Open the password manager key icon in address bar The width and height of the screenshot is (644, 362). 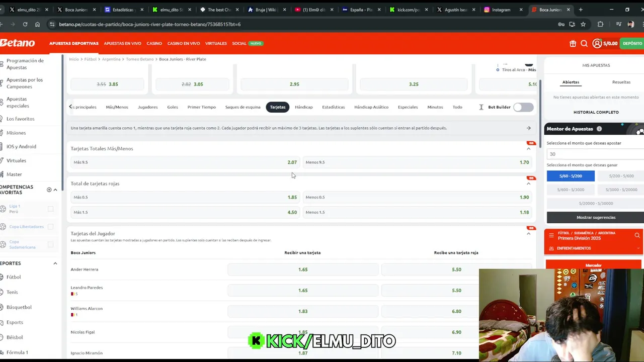(x=561, y=24)
